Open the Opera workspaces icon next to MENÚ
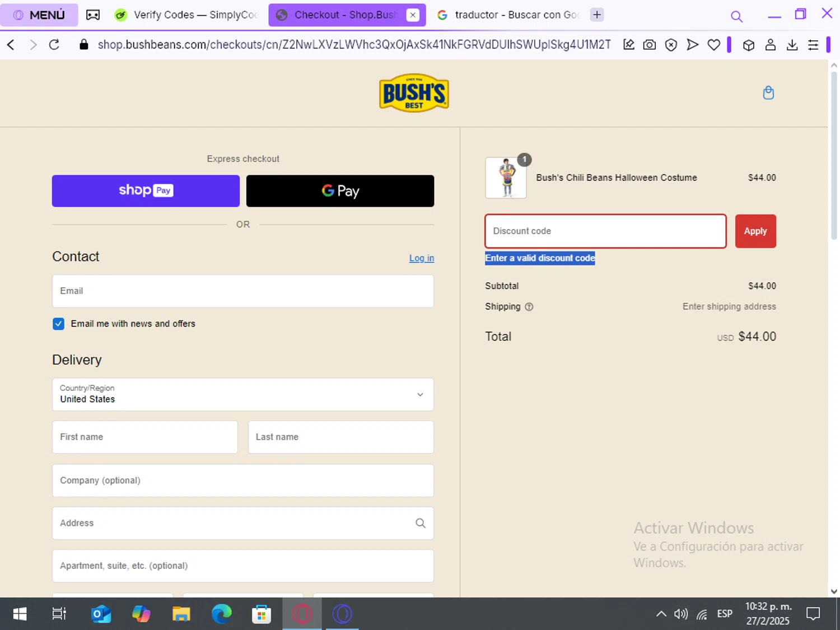This screenshot has height=630, width=840. [x=93, y=15]
